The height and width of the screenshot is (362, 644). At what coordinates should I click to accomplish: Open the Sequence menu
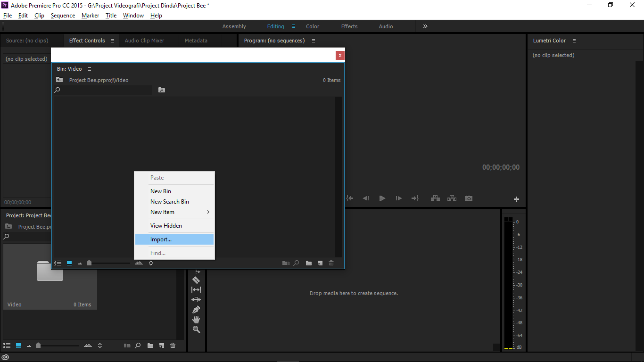click(63, 16)
